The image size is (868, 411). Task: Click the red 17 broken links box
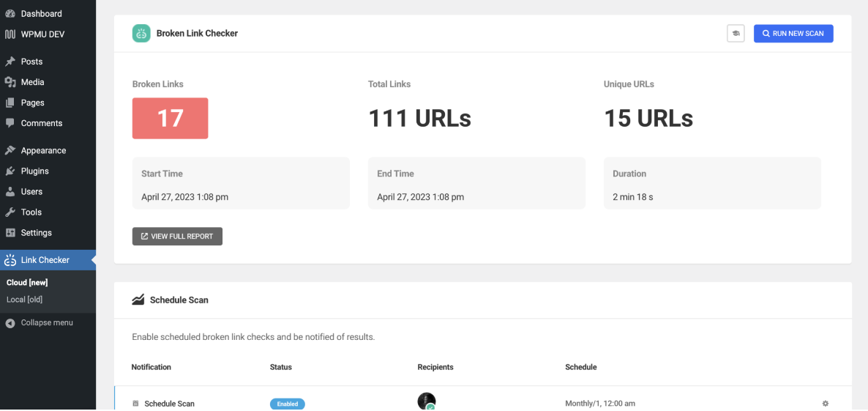(170, 118)
